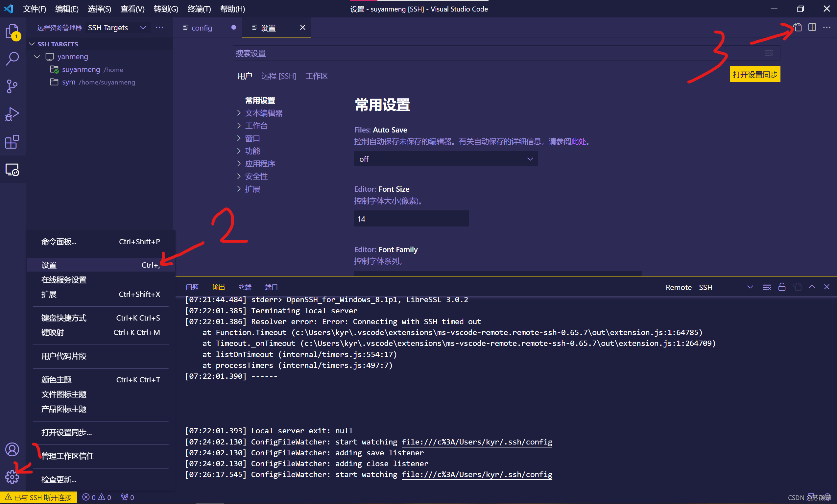Switch to the 问题 panel tab
This screenshot has height=504, width=837.
[192, 287]
